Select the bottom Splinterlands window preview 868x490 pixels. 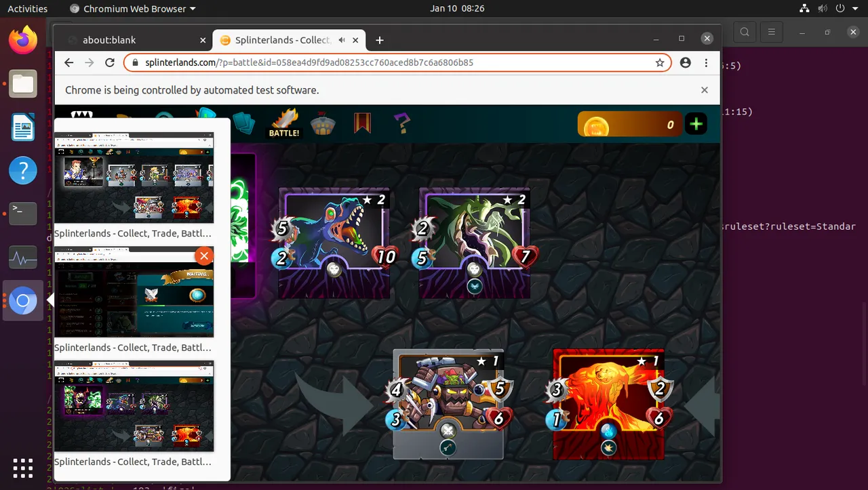[134, 406]
